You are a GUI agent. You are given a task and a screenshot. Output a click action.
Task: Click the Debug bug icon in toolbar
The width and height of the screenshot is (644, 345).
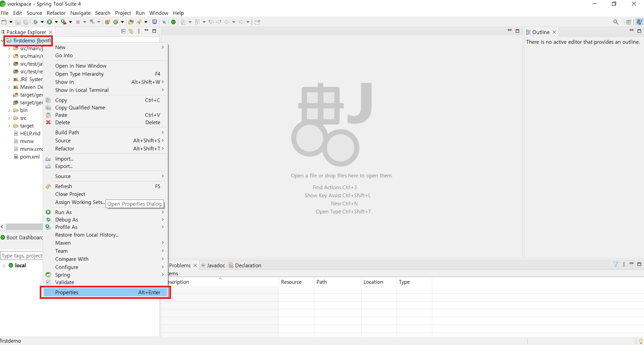pos(35,22)
